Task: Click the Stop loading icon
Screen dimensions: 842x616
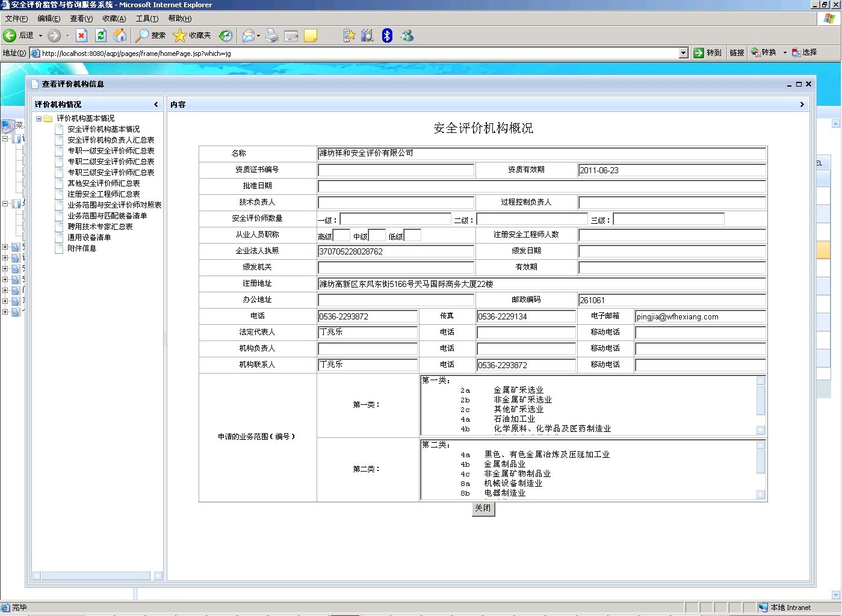Action: [x=82, y=35]
